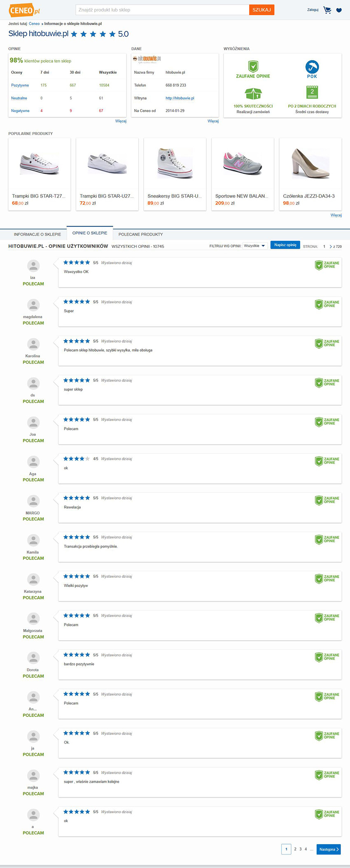
Task: Click the 100% Skuteczności package icon
Action: pos(253,94)
